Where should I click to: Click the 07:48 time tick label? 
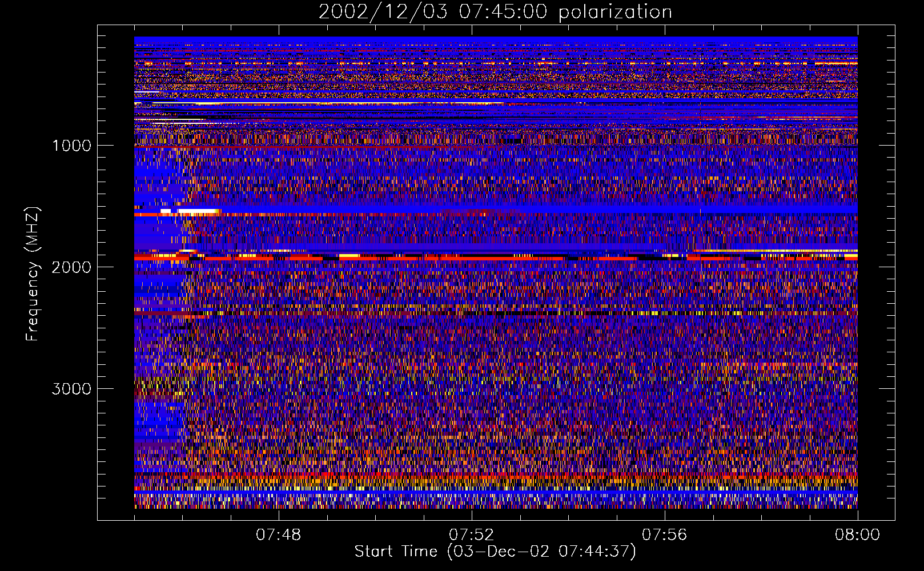click(x=279, y=535)
